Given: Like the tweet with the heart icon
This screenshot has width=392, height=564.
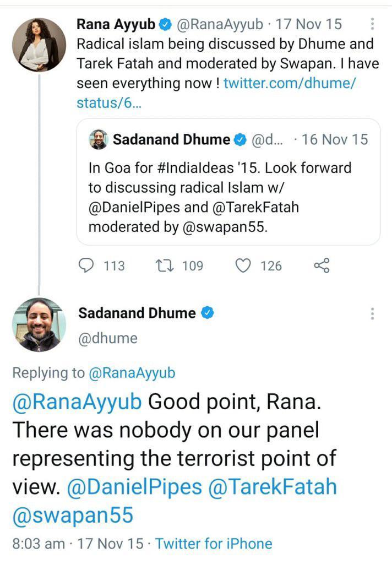Looking at the screenshot, I should (243, 266).
